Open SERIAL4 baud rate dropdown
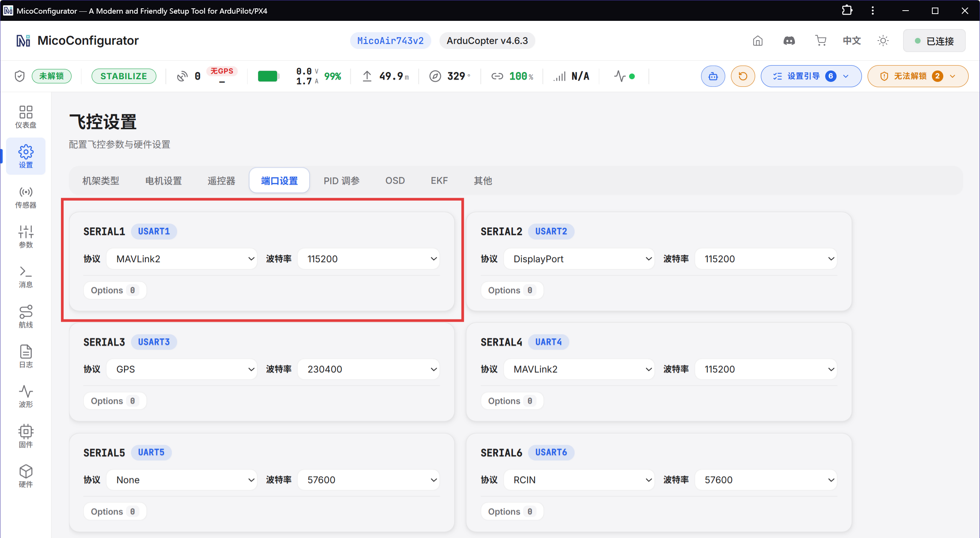The height and width of the screenshot is (538, 980). pos(765,369)
